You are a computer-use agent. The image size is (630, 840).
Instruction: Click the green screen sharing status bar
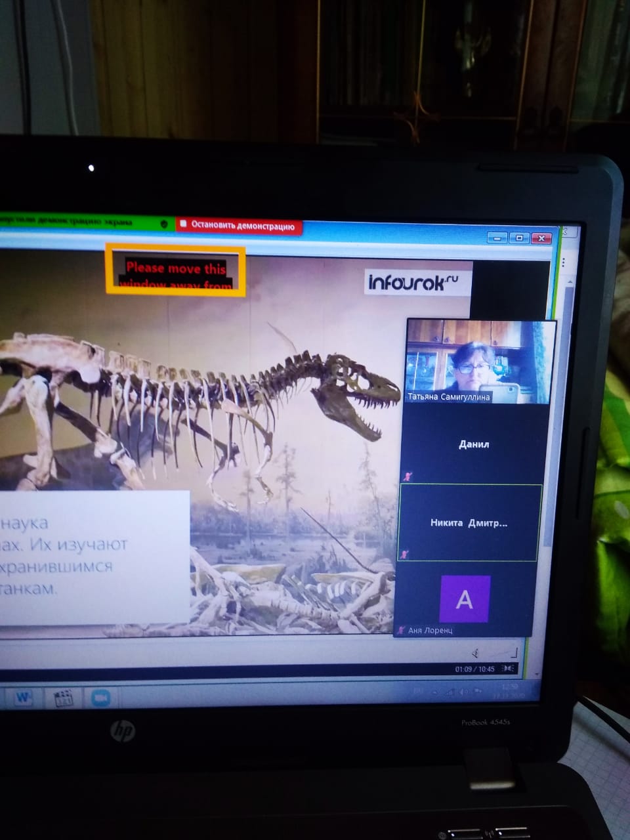79,222
